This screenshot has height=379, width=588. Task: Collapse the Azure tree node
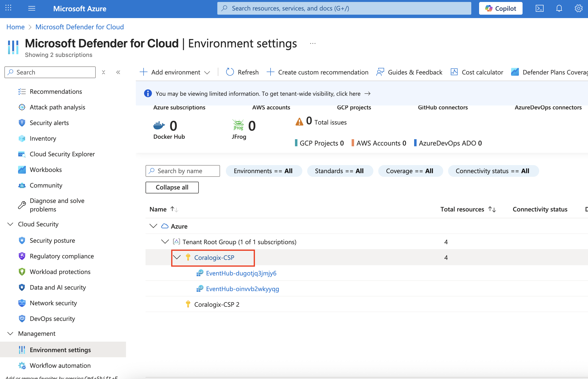153,226
